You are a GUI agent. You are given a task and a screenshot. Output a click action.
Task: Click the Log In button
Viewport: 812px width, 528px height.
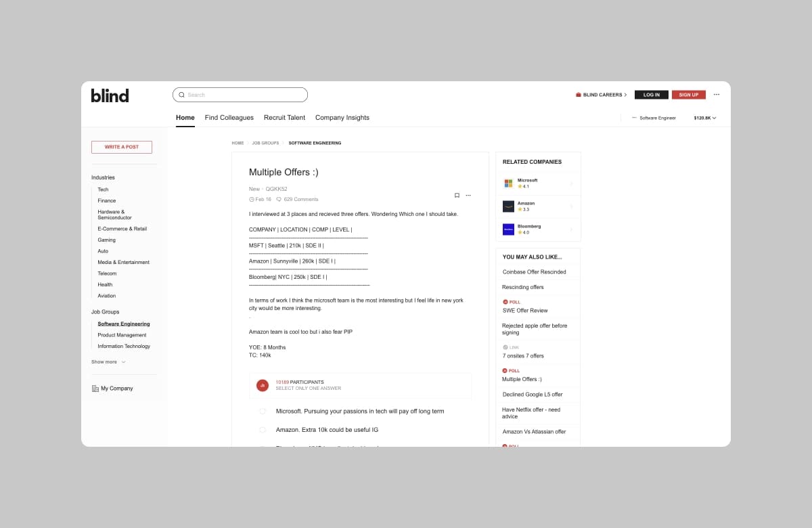tap(652, 95)
